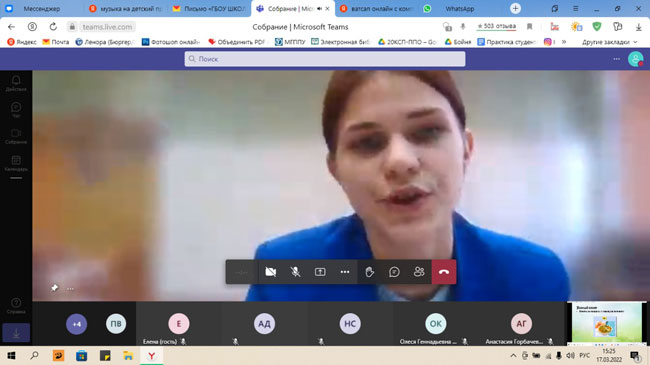Open Activity in Teams sidebar
This screenshot has width=650, height=365.
pos(16,83)
